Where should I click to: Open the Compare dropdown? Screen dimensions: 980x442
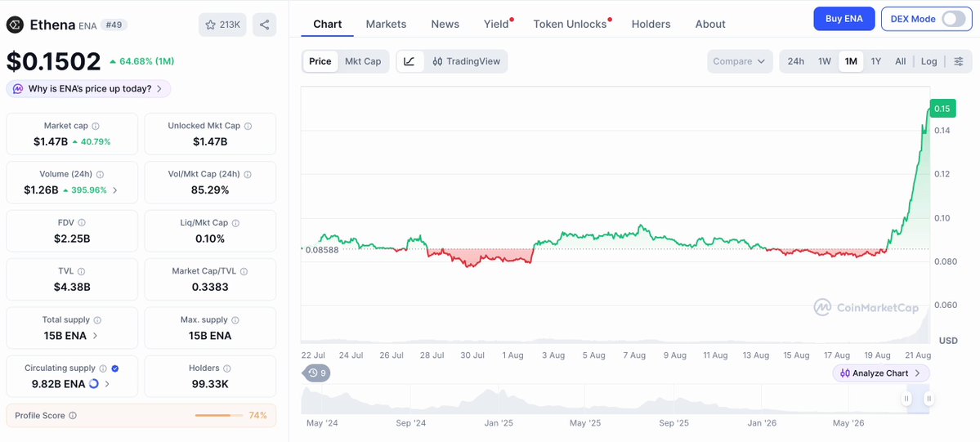click(739, 61)
